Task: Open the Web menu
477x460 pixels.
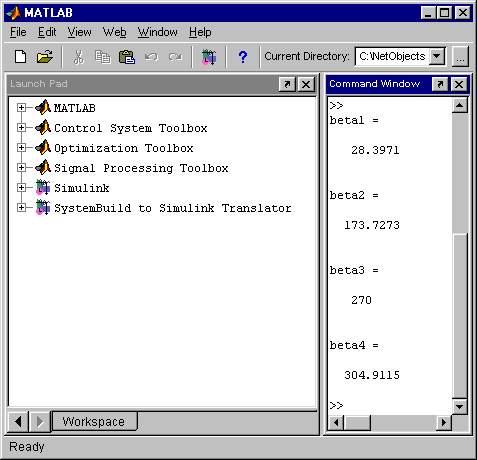Action: tap(114, 32)
